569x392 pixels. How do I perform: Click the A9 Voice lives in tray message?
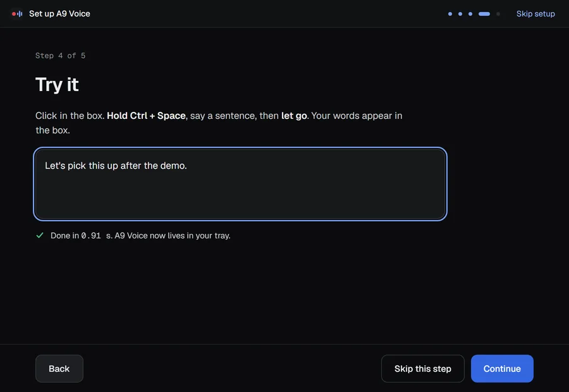173,236
